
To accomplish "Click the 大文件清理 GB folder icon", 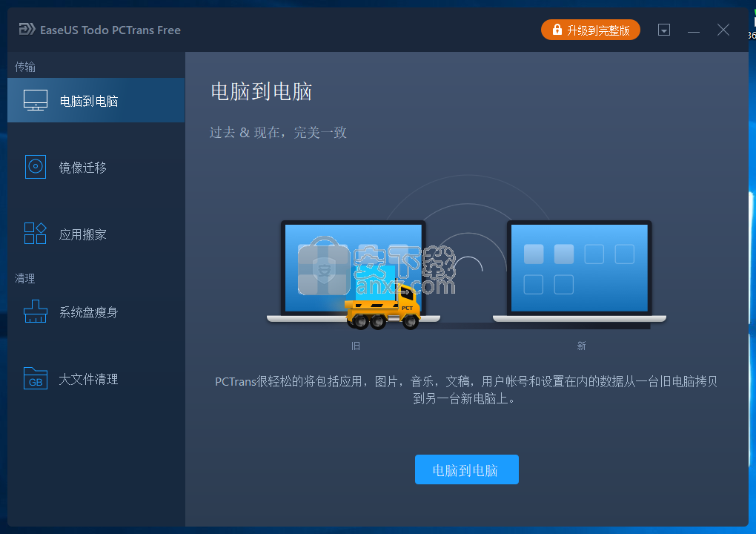I will 35,378.
